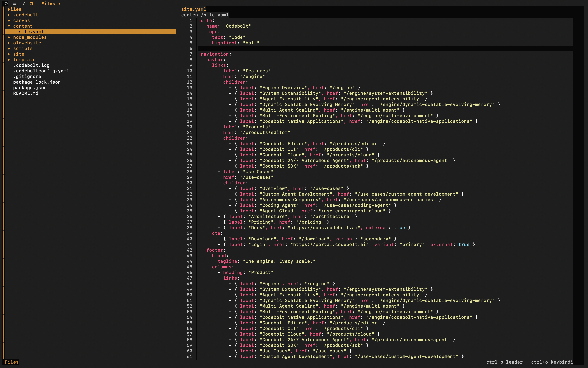Screen dimensions: 588x368
Task: Open the .gitignore file
Action: (27, 76)
